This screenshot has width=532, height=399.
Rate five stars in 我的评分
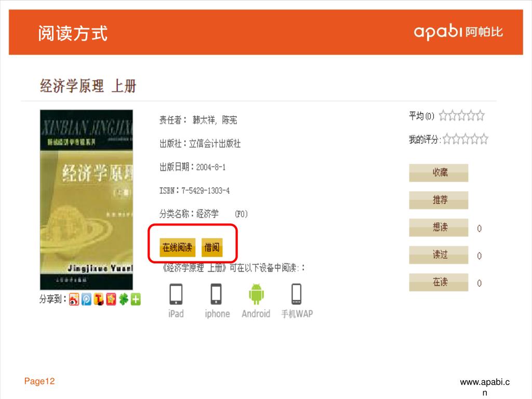tap(484, 139)
